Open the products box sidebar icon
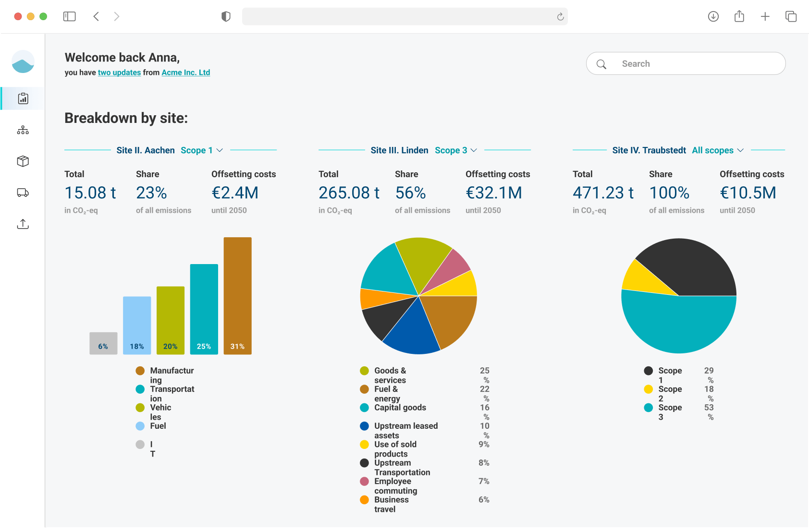 coord(23,161)
